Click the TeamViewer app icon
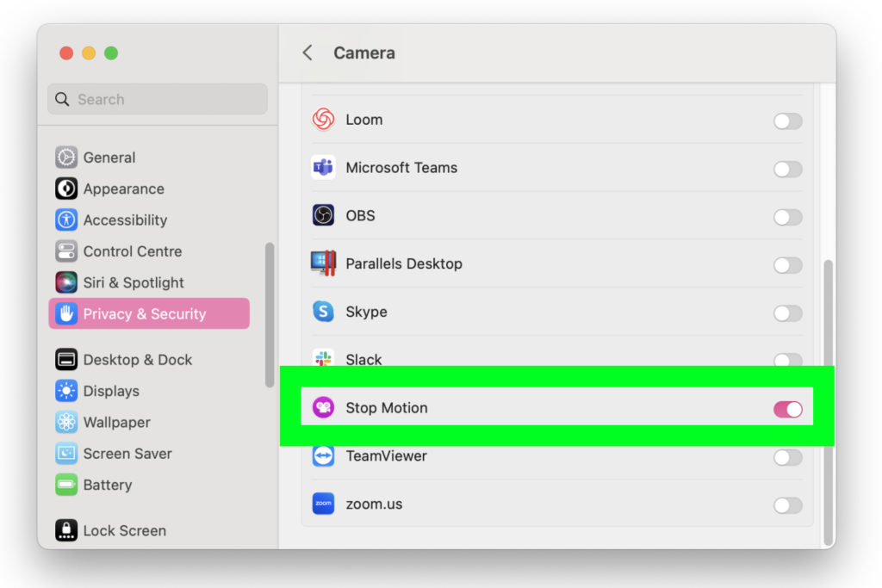 [x=322, y=456]
